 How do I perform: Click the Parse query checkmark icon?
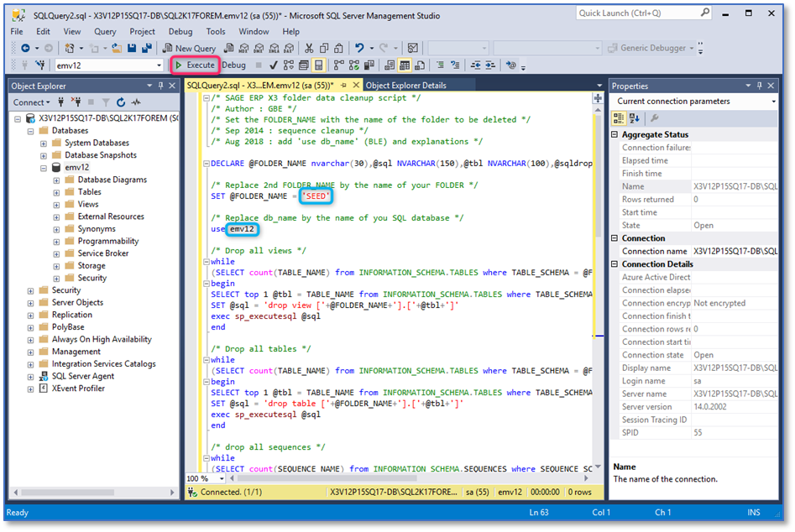(x=274, y=65)
